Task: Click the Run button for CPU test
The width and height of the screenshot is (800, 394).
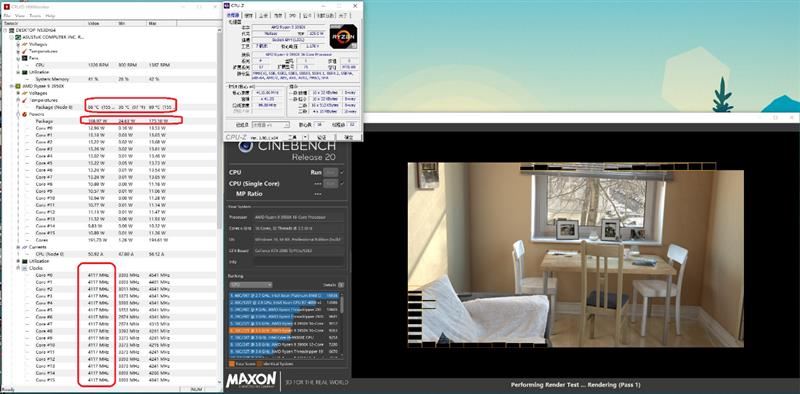Action: point(331,173)
